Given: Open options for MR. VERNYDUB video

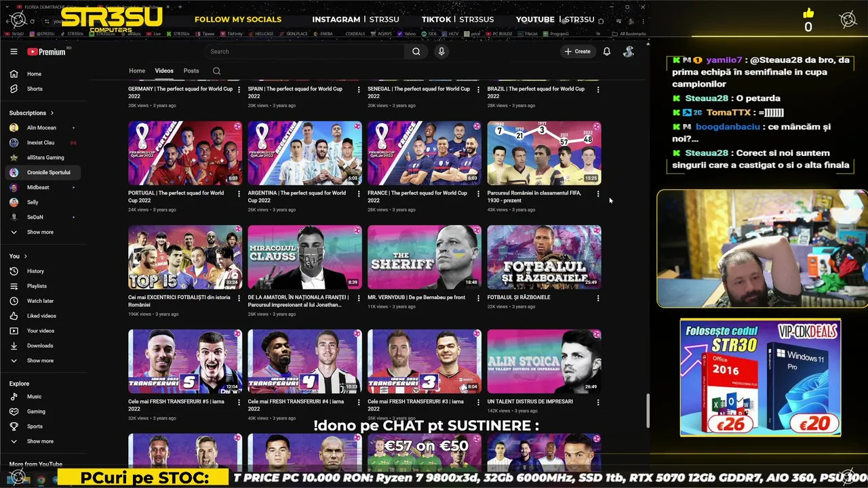Looking at the screenshot, I should [x=478, y=298].
